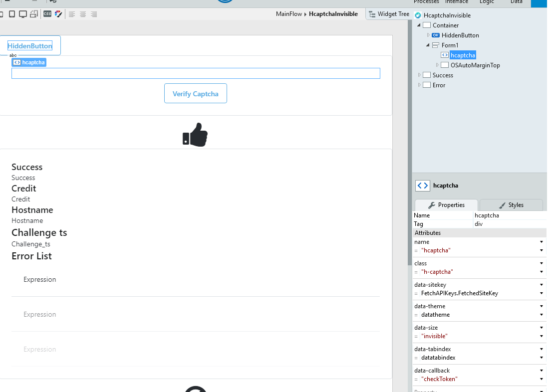
Task: Select the hcaptcha widget in tree
Action: click(463, 55)
